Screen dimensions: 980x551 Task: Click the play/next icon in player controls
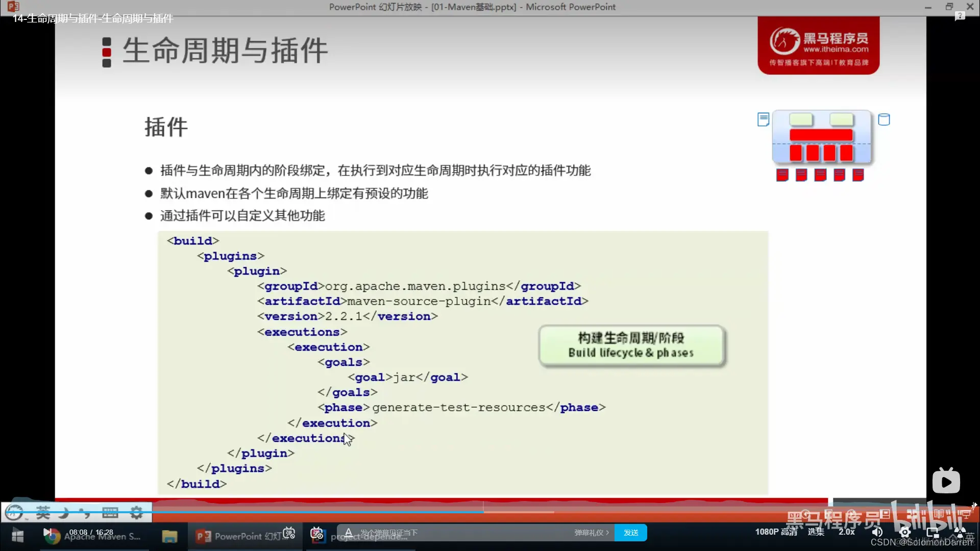(x=47, y=533)
